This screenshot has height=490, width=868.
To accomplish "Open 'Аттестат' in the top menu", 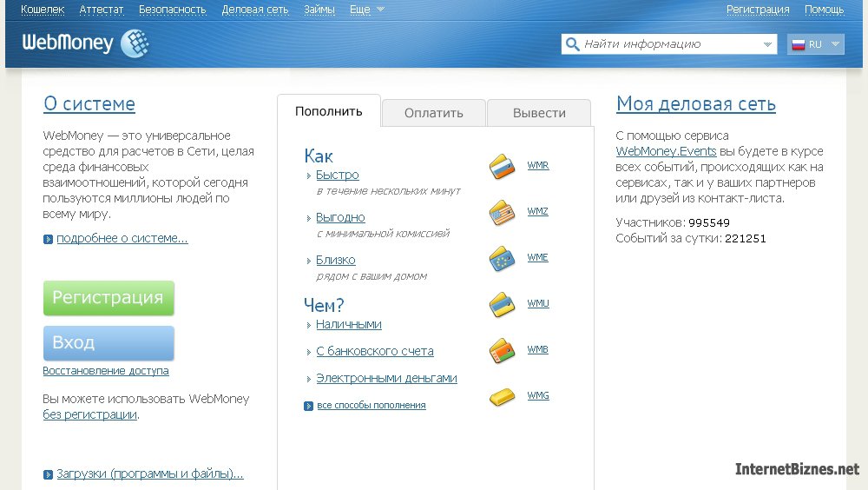I will tap(102, 10).
